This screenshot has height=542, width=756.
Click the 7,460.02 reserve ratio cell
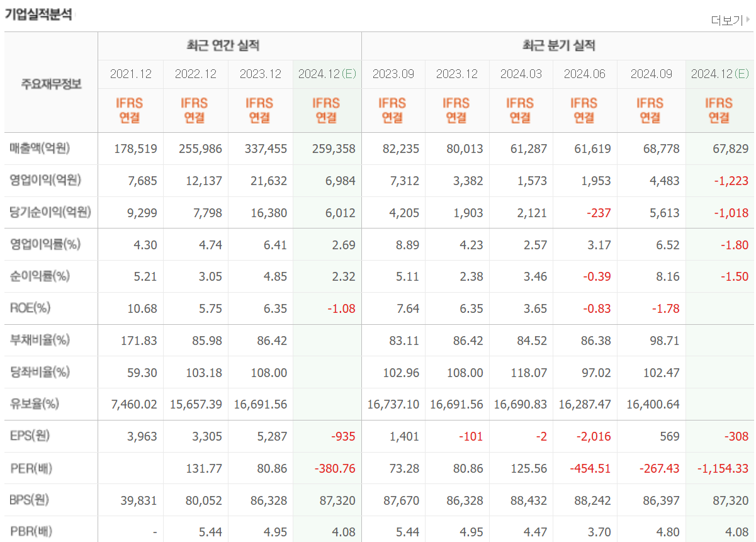click(135, 405)
